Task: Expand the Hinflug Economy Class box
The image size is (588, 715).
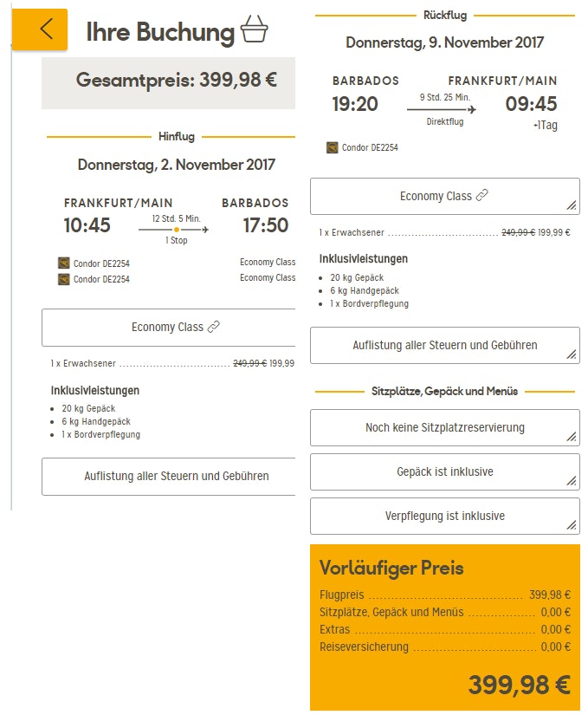Action: [169, 328]
